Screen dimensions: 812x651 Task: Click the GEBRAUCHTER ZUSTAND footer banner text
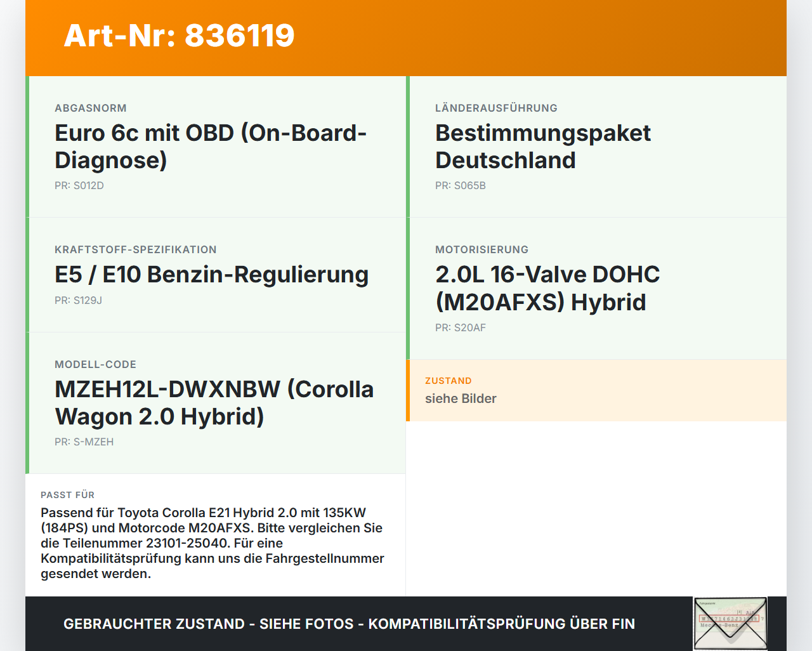click(349, 624)
